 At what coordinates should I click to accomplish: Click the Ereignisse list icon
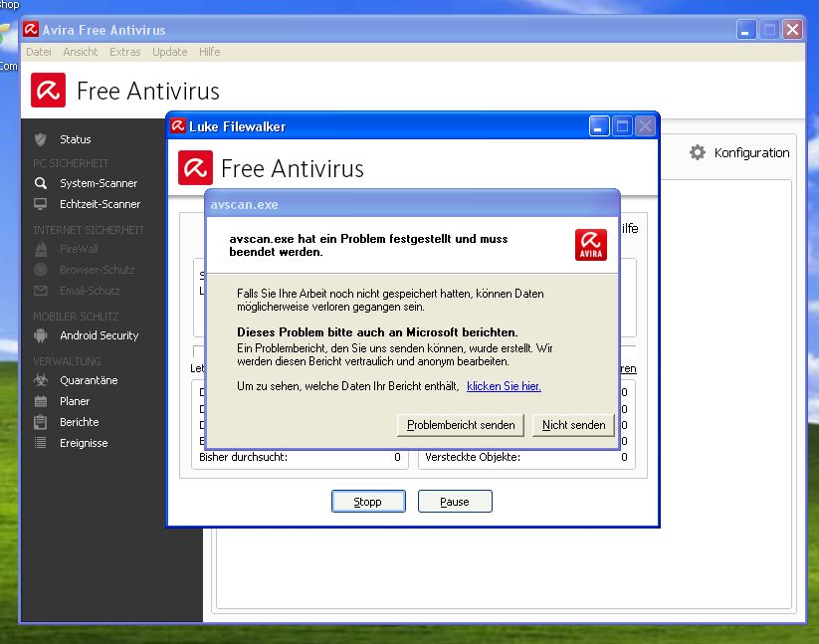click(40, 443)
